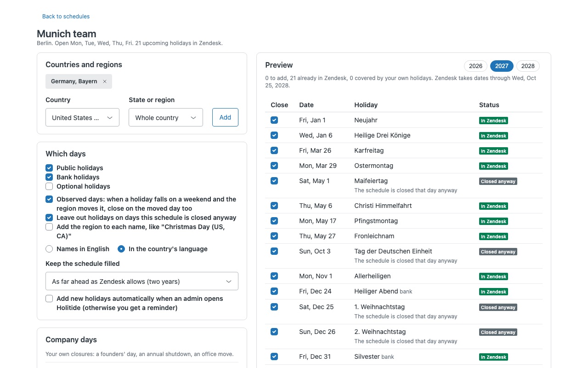588x368 pixels.
Task: Enable Optional holidays
Action: click(49, 186)
